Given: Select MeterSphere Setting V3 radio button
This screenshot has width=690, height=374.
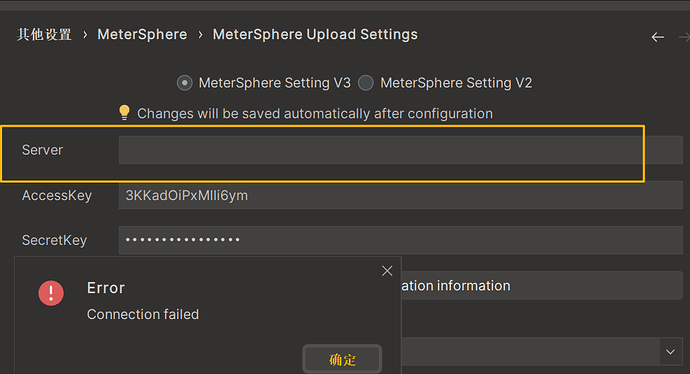Looking at the screenshot, I should point(184,83).
